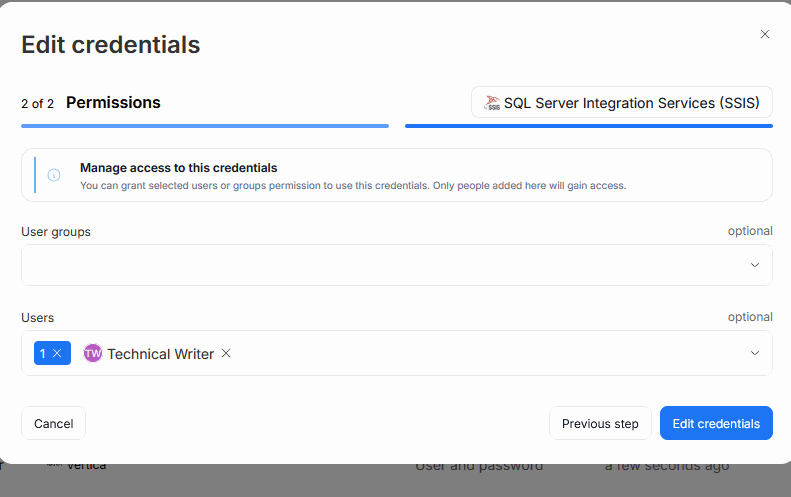Click the Permissions step heading
The width and height of the screenshot is (791, 497).
[x=113, y=102]
